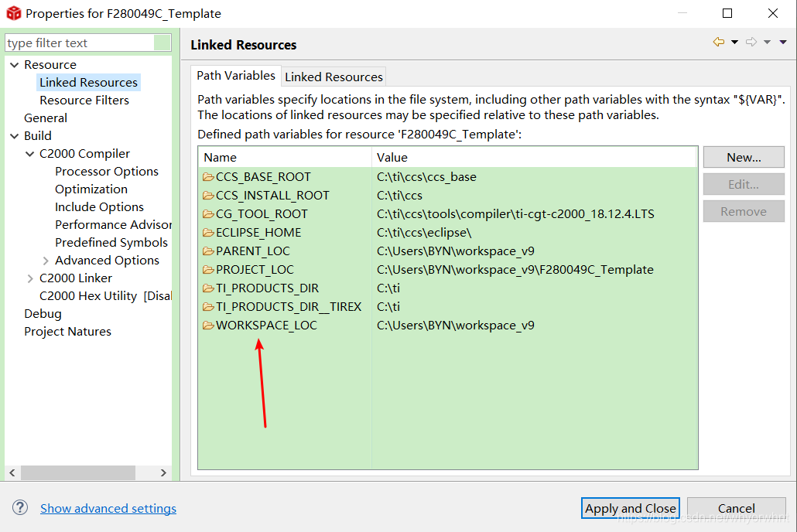Screen dimensions: 797x532
Task: Click the Edit... button
Action: click(x=744, y=185)
